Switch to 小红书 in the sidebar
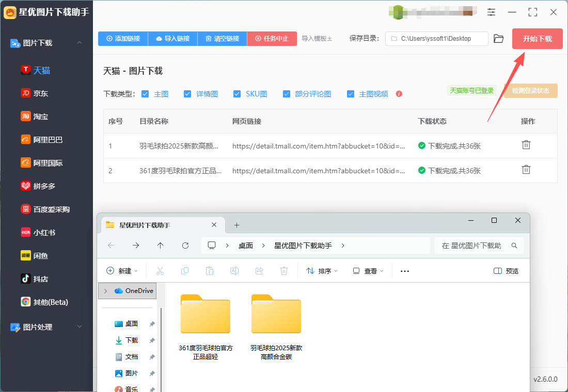 (x=44, y=233)
